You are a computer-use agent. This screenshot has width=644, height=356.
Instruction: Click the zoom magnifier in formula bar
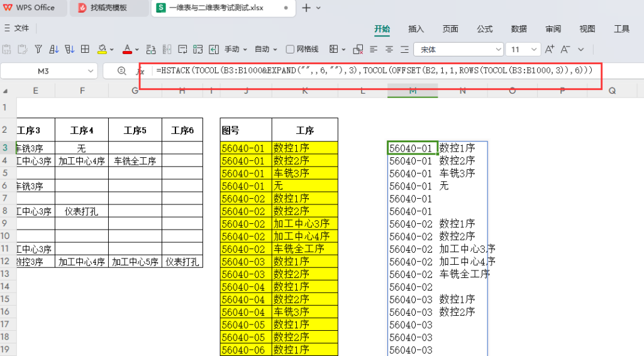(x=121, y=71)
